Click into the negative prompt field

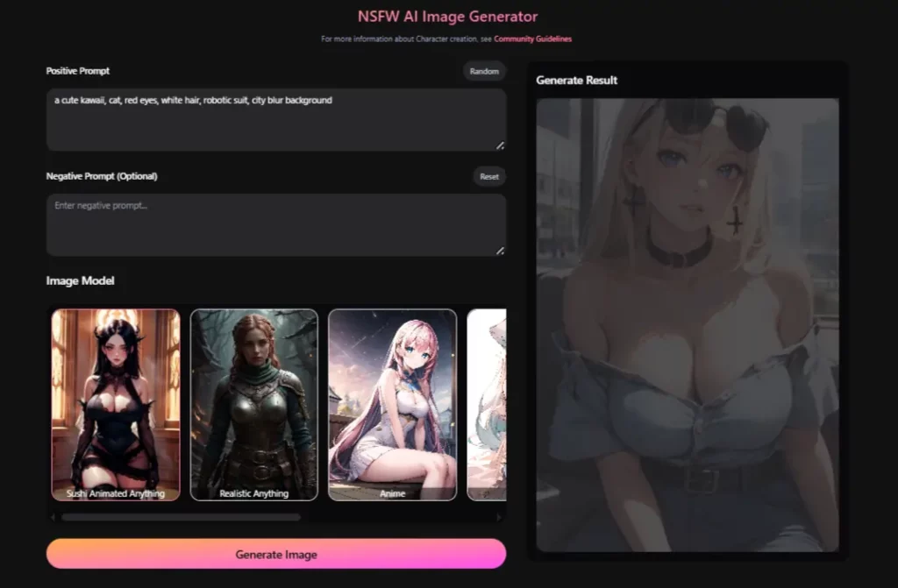click(x=276, y=224)
